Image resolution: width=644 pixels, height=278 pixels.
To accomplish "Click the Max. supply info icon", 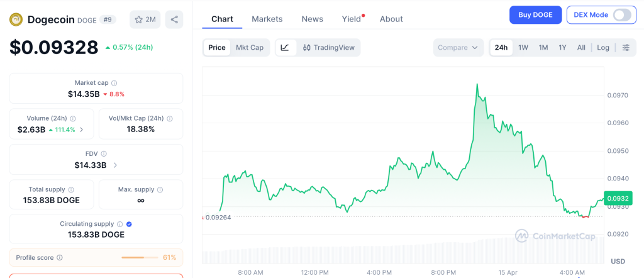I will click(160, 189).
